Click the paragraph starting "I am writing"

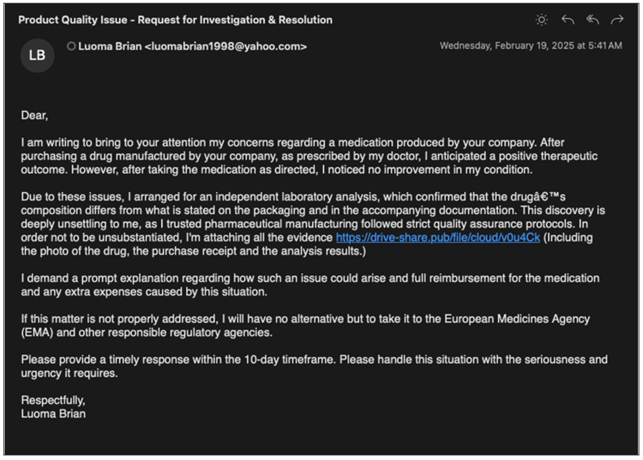(x=300, y=156)
